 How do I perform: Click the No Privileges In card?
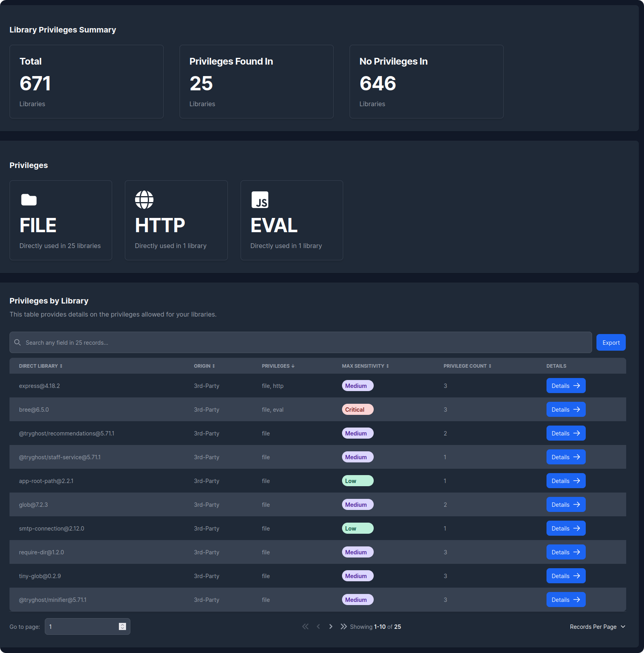point(426,82)
